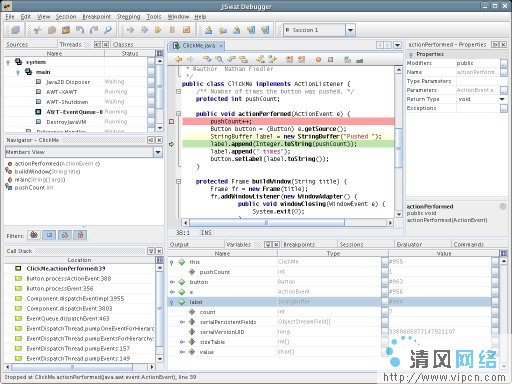Click the Cut icon in main toolbar
The width and height of the screenshot is (512, 384).
coord(38,30)
